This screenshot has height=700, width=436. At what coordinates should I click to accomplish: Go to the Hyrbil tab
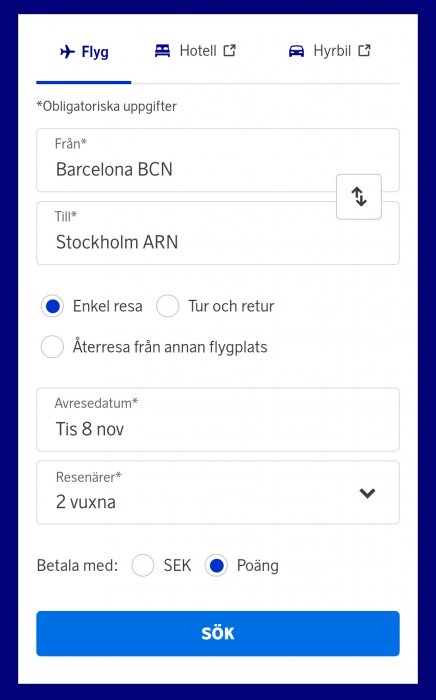pyautogui.click(x=329, y=51)
